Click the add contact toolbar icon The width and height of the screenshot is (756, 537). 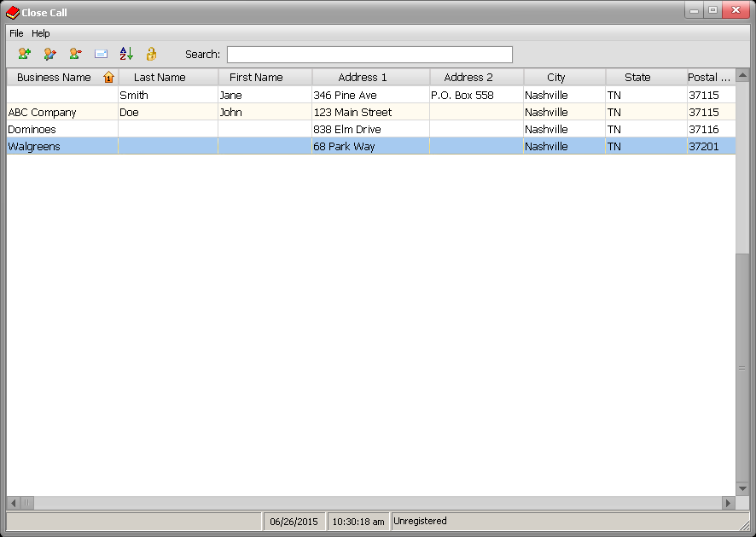pyautogui.click(x=24, y=54)
